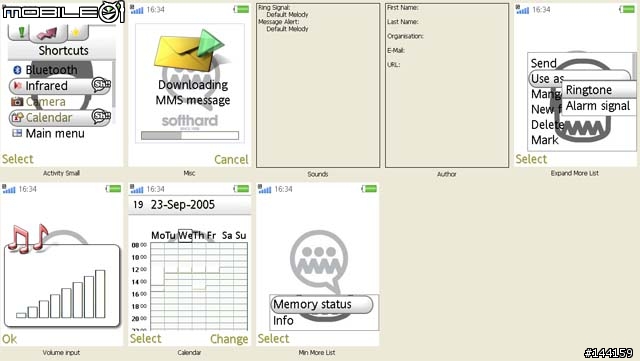Choose Send in the Expand More List
Image resolution: width=640 pixels, height=361 pixels.
click(544, 63)
